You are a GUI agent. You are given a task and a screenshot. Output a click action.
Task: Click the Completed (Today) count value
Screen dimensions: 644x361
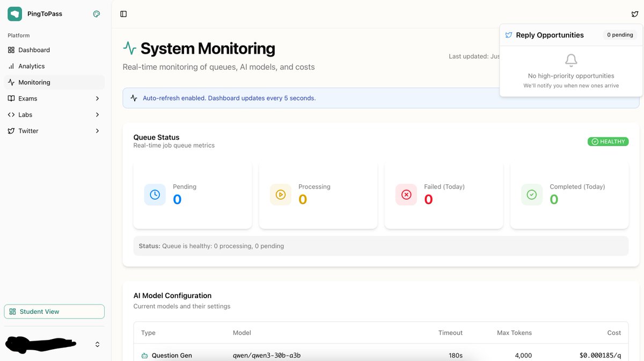pyautogui.click(x=554, y=200)
